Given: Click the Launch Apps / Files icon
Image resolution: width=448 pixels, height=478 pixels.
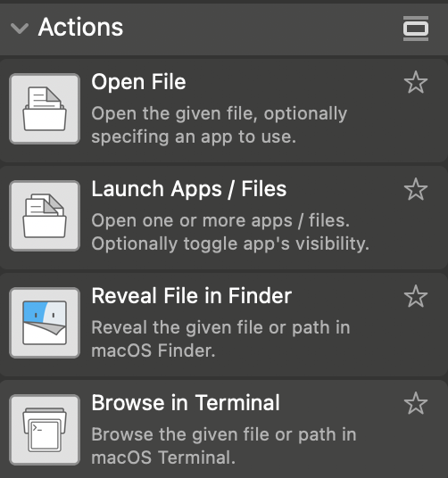Looking at the screenshot, I should coord(45,216).
